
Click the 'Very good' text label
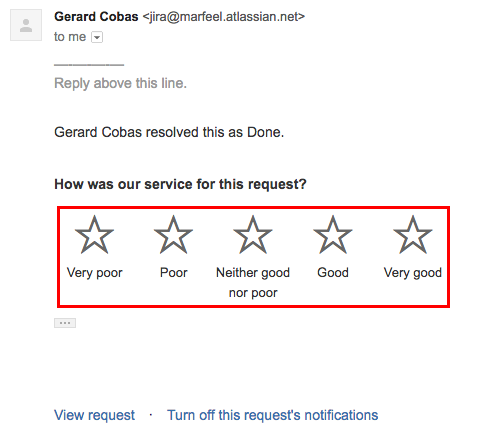[413, 273]
